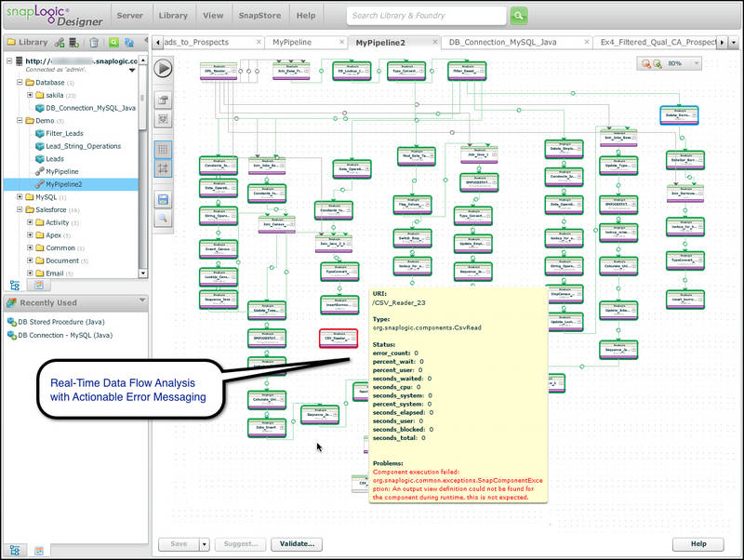Click the tree icon at bottom of Recently Used
The width and height of the screenshot is (744, 560).
pos(15,550)
